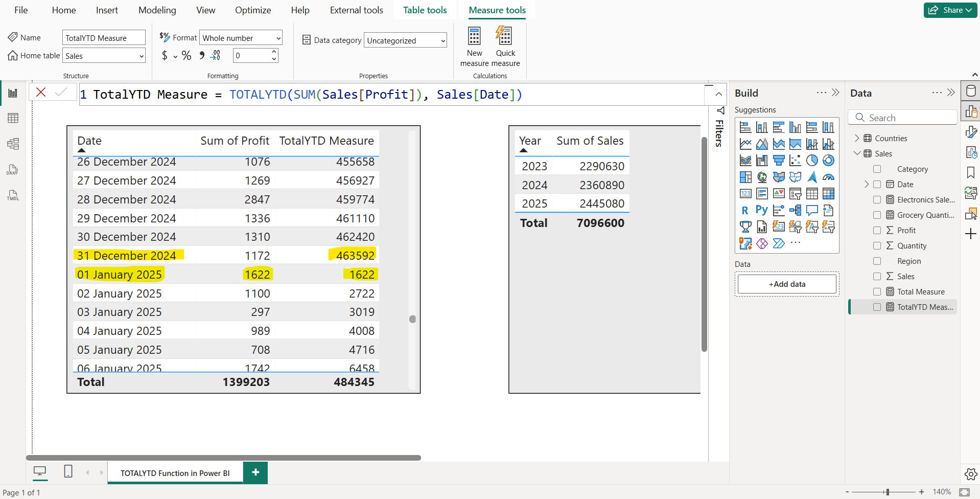Click the zoom slider handle
The width and height of the screenshot is (980, 499).
(888, 492)
